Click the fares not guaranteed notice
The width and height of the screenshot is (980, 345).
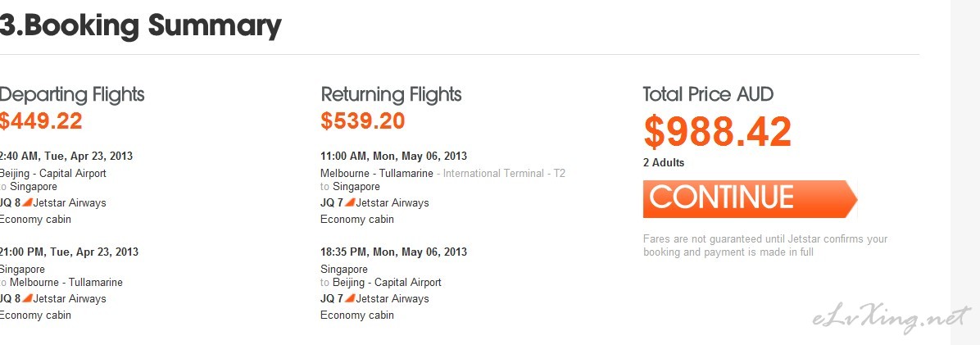(765, 246)
